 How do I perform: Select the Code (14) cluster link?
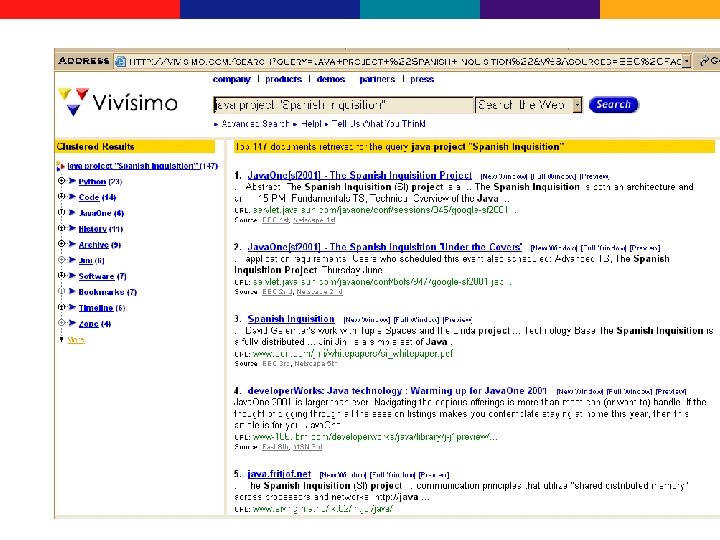pyautogui.click(x=97, y=197)
